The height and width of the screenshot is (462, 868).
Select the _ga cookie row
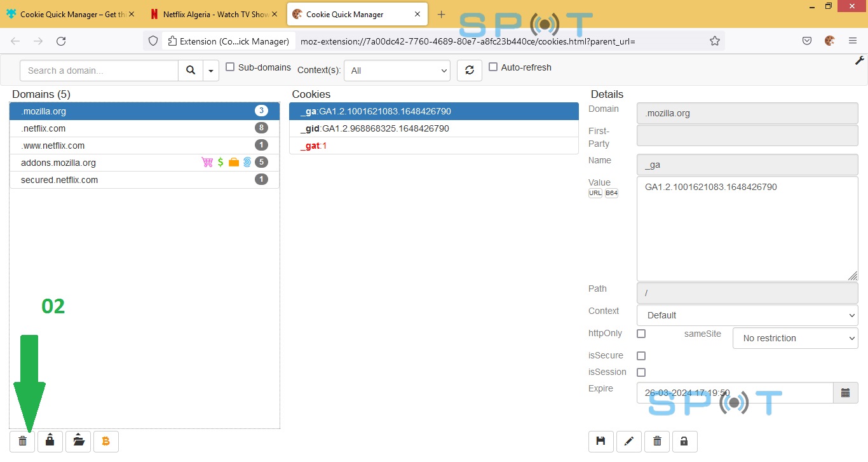[x=434, y=111]
